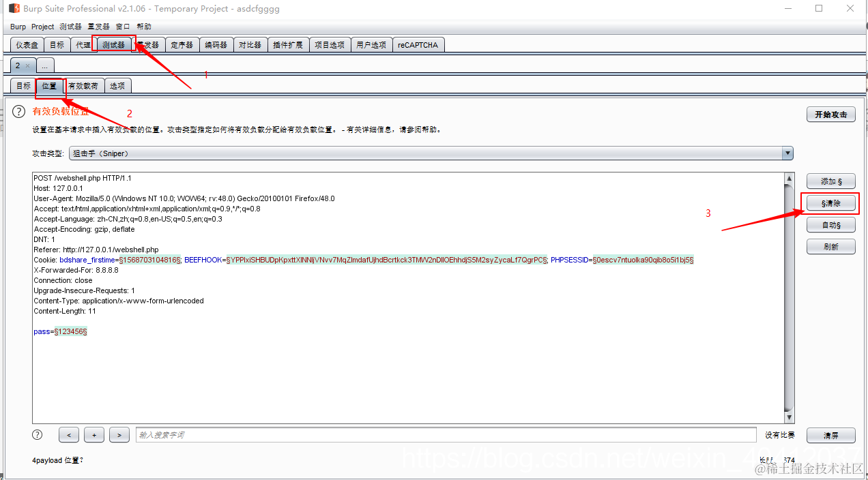868x480 pixels.
Task: Click the 'Referer' header line
Action: click(x=96, y=250)
